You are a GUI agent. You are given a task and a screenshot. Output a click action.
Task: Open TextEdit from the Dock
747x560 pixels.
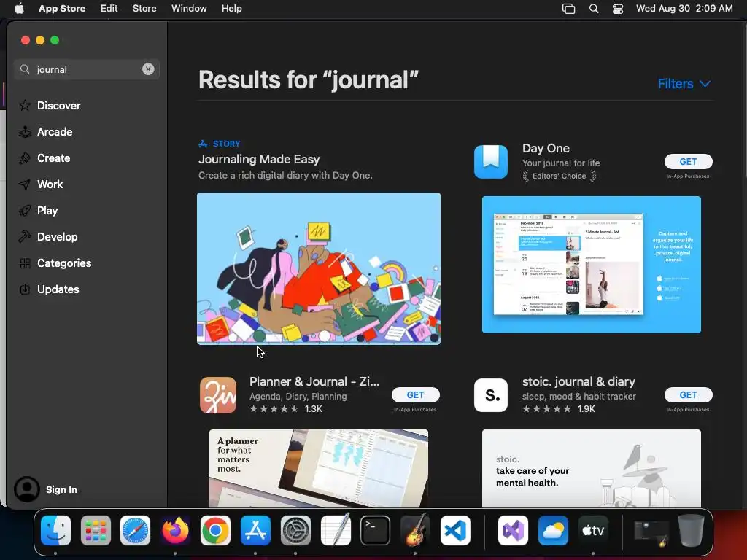point(336,530)
